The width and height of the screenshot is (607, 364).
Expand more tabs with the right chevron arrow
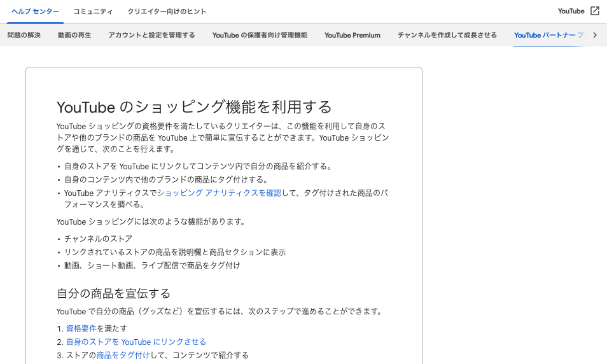click(595, 35)
